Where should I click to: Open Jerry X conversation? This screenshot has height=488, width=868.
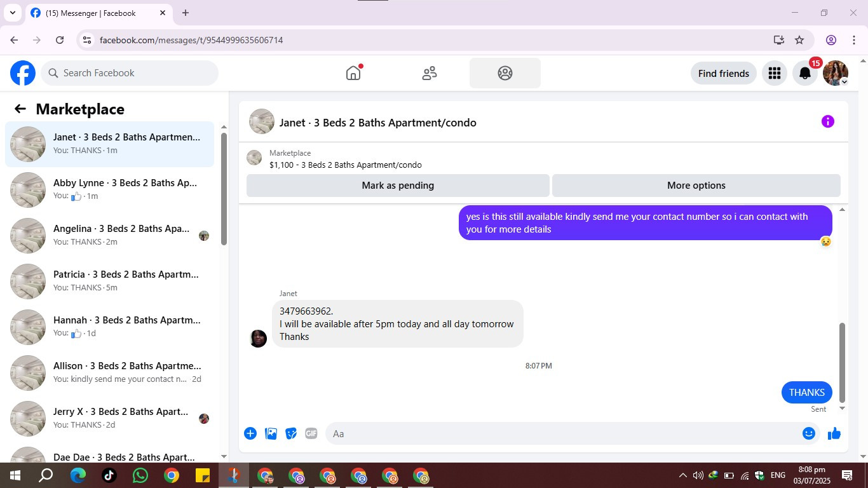(110, 419)
